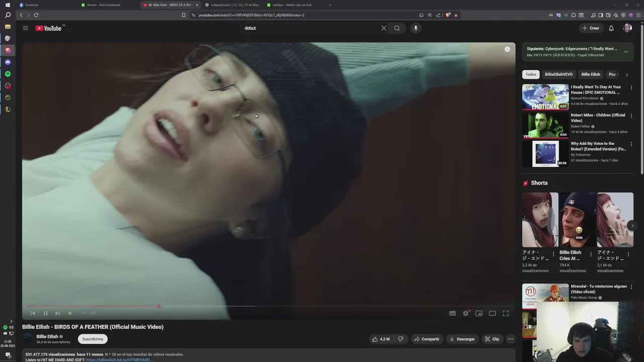Toggle theater mode view

[x=493, y=313]
